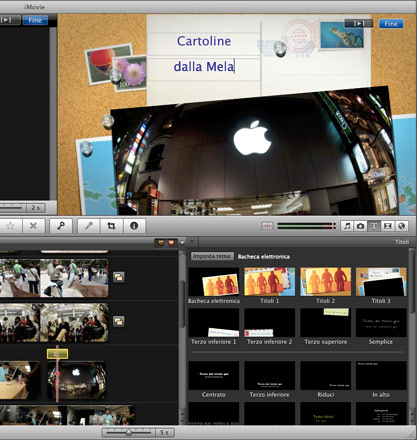Open the inspector info icon
Image resolution: width=417 pixels, height=440 pixels.
pos(134,226)
